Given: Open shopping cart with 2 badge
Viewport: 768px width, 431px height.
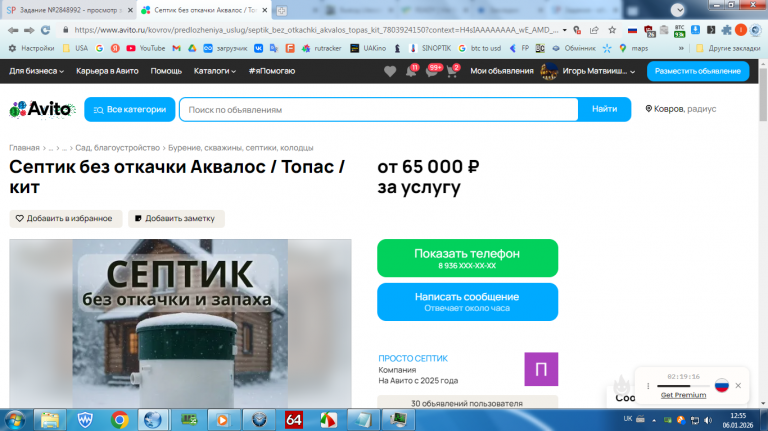Looking at the screenshot, I should (453, 71).
